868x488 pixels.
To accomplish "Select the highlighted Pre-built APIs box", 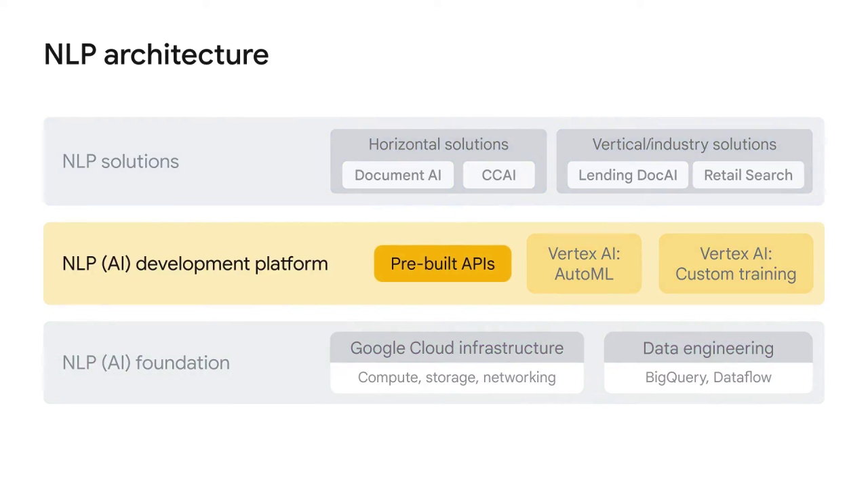I will click(442, 264).
